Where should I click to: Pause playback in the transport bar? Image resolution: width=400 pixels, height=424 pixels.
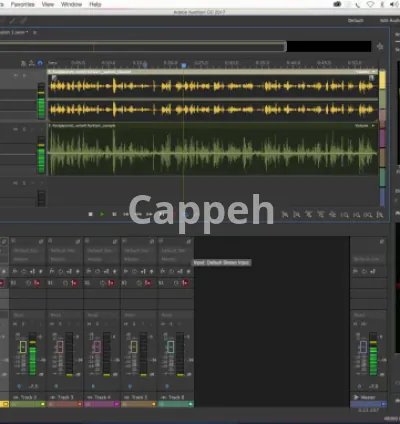pos(114,214)
